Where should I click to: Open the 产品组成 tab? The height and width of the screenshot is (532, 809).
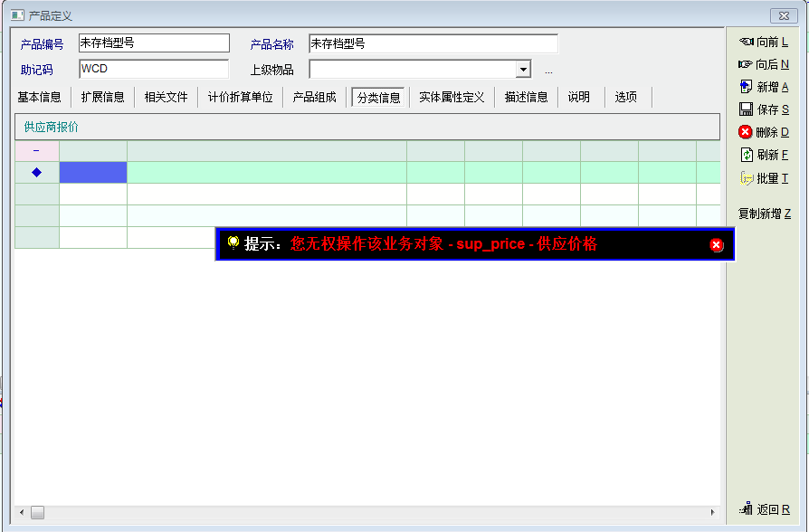(314, 98)
